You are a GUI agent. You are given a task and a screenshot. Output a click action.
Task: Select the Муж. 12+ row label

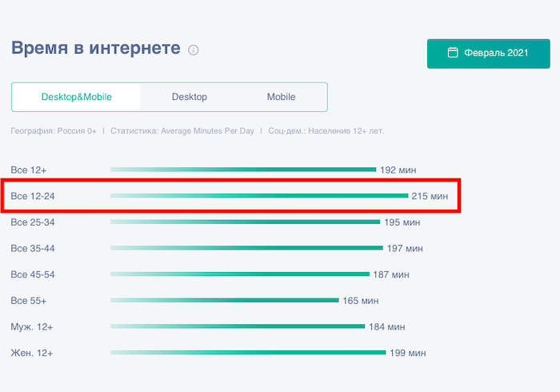pyautogui.click(x=32, y=326)
